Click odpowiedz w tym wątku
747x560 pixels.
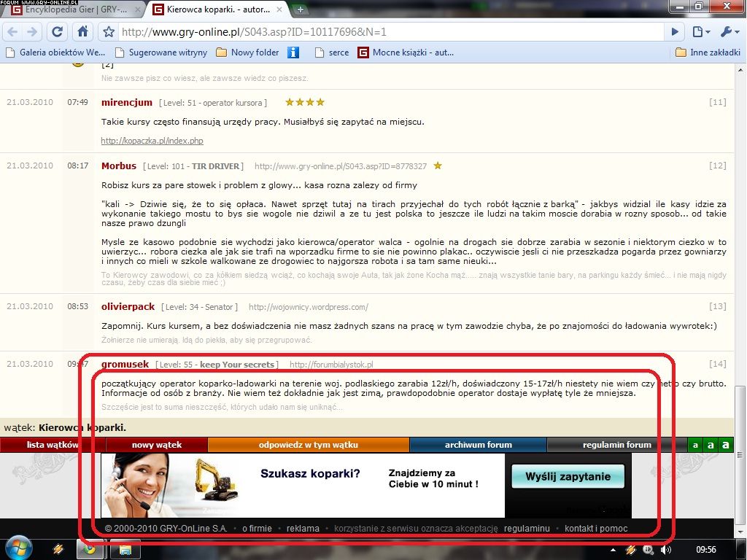[309, 445]
